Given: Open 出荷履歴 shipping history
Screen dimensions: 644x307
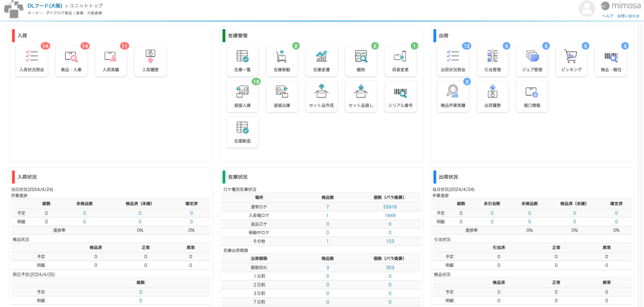Looking at the screenshot, I should pos(492,96).
